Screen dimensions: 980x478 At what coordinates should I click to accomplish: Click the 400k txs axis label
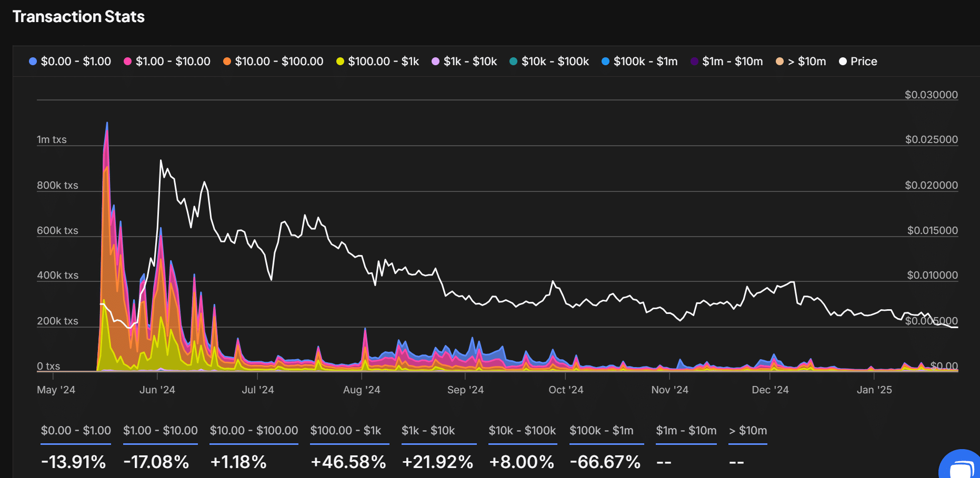(x=57, y=275)
